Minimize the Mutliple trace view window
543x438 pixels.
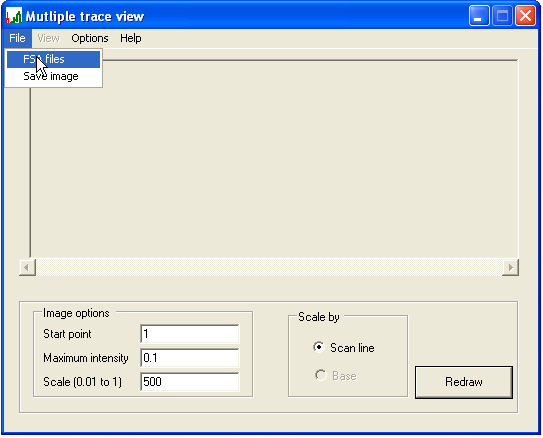point(479,16)
